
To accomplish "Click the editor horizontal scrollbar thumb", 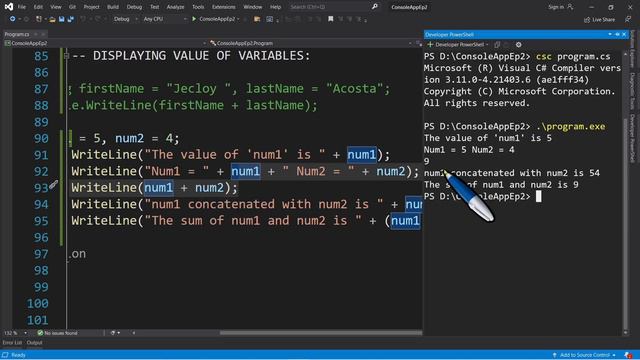I will point(321,333).
